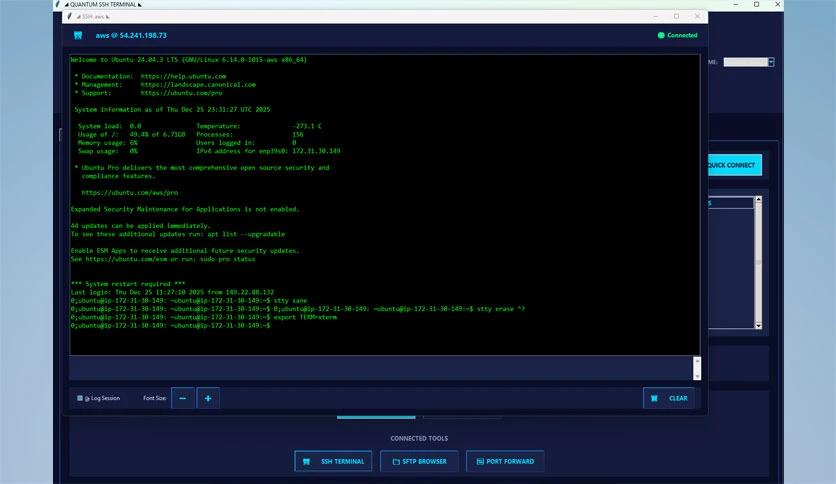Image resolution: width=836 pixels, height=484 pixels.
Task: Click the icon on PORT FORWARD button
Action: click(x=480, y=462)
